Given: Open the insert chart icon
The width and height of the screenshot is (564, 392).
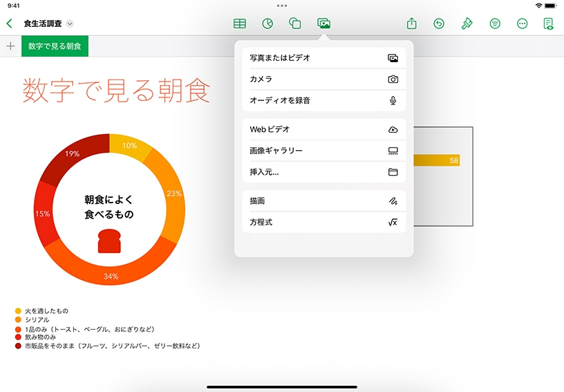Looking at the screenshot, I should [267, 24].
